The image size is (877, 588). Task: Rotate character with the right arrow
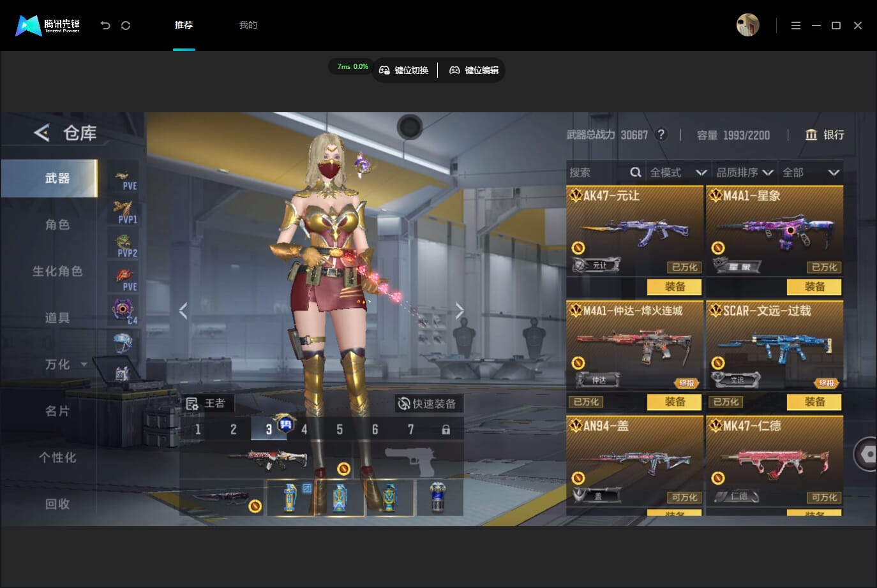click(x=460, y=311)
